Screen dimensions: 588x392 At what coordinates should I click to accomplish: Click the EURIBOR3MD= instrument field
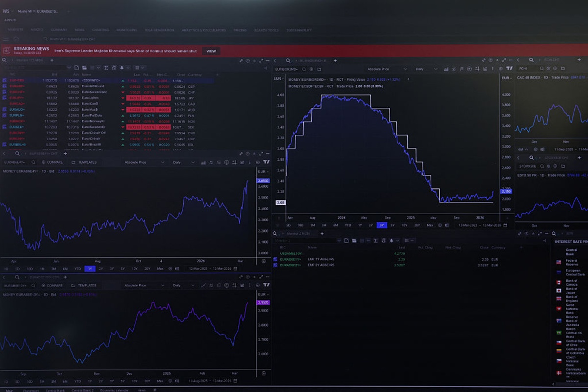287,69
